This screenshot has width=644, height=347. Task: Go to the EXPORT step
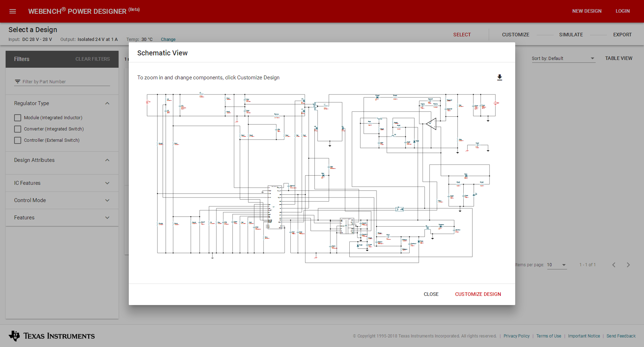[622, 35]
